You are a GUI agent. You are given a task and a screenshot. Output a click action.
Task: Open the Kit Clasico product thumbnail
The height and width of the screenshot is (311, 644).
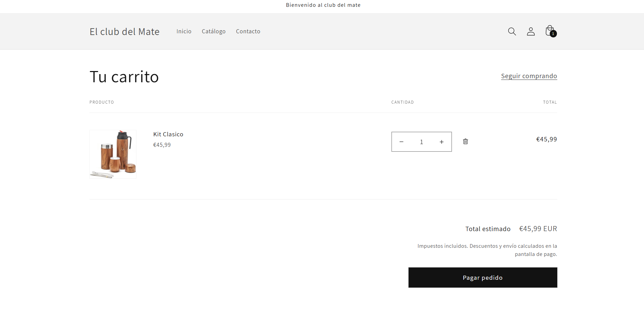pos(113,154)
